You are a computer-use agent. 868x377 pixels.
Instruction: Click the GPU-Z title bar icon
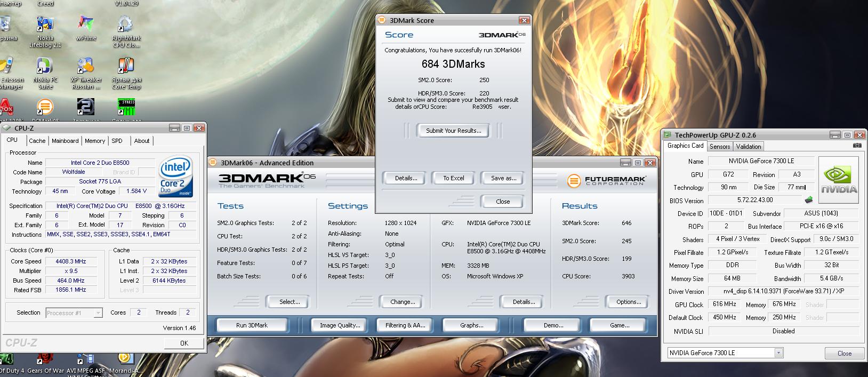[x=668, y=135]
